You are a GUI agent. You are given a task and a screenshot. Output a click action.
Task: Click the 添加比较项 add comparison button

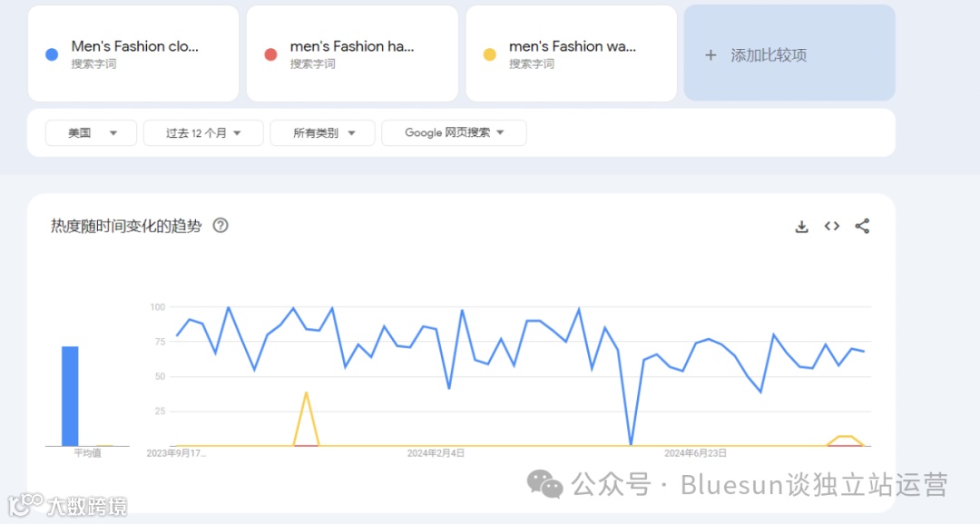pyautogui.click(x=789, y=53)
